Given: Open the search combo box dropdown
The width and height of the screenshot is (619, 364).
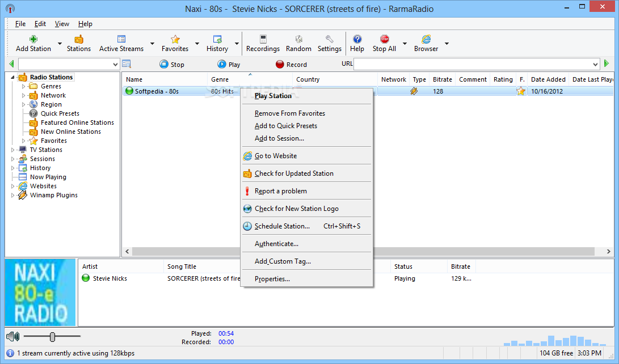Looking at the screenshot, I should click(115, 64).
